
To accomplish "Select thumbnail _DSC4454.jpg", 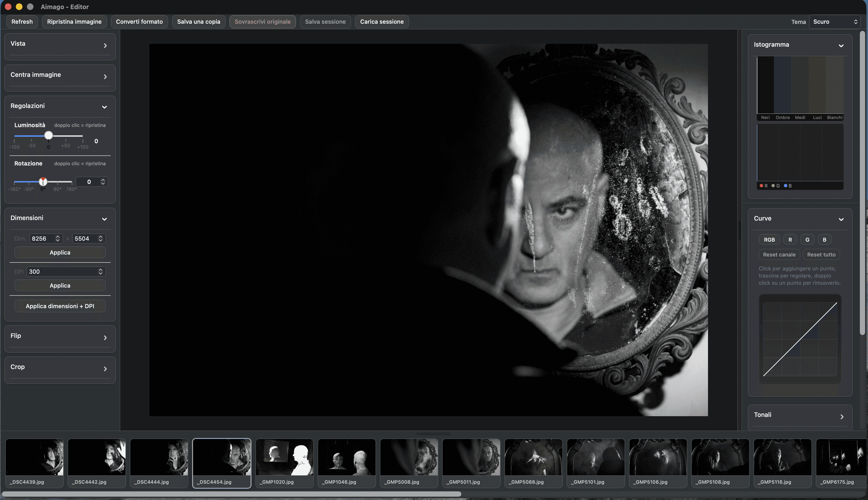I will [222, 463].
